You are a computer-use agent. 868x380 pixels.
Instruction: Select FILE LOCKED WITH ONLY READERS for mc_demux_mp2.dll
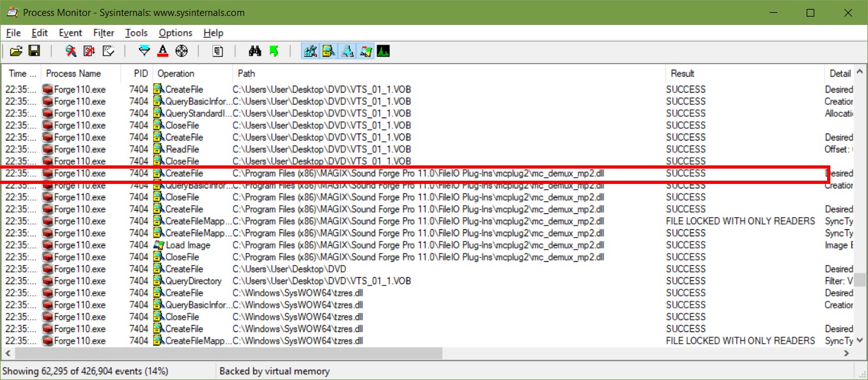[741, 221]
